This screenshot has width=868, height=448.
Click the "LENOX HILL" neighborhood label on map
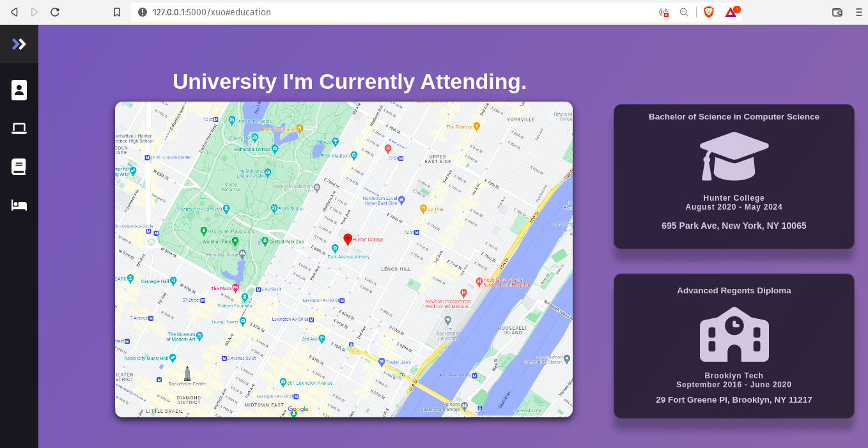(x=396, y=269)
